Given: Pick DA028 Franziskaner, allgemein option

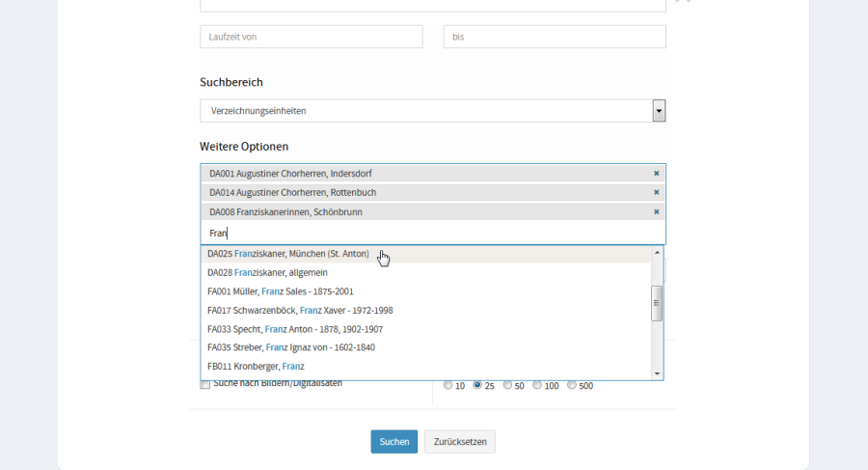Looking at the screenshot, I should tap(267, 273).
